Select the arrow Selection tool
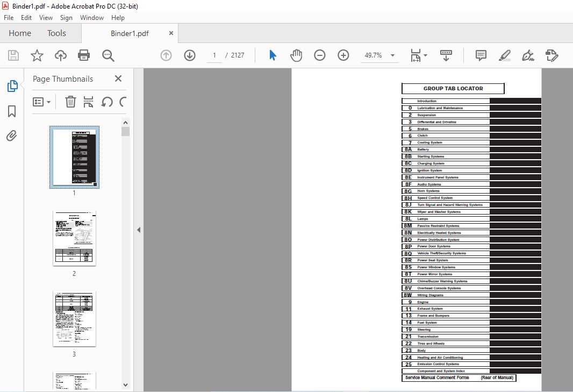Viewport: 573px width, 392px height. pos(273,55)
